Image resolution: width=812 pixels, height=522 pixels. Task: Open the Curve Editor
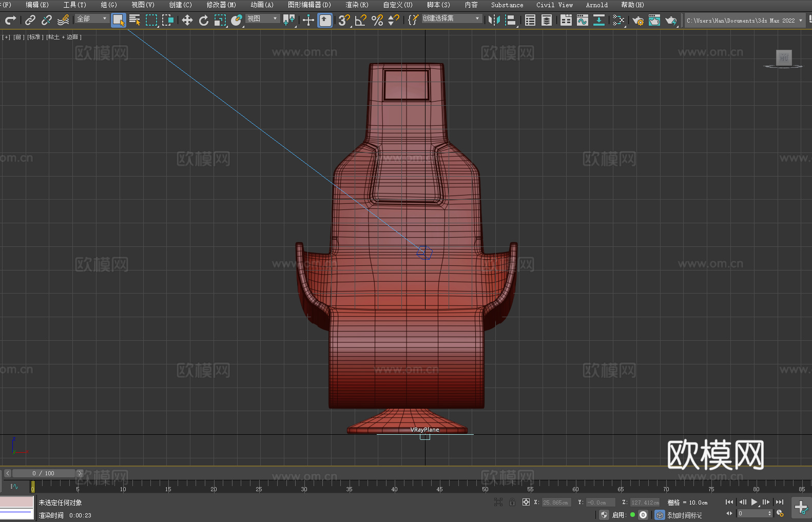(583, 20)
